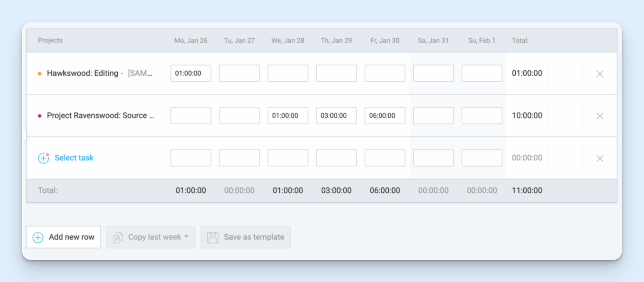Image resolution: width=644 pixels, height=282 pixels.
Task: Click the plus icon beside Select task
Action: click(43, 158)
